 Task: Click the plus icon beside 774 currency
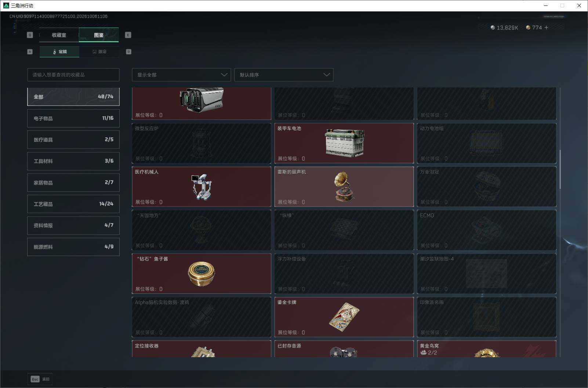click(546, 28)
